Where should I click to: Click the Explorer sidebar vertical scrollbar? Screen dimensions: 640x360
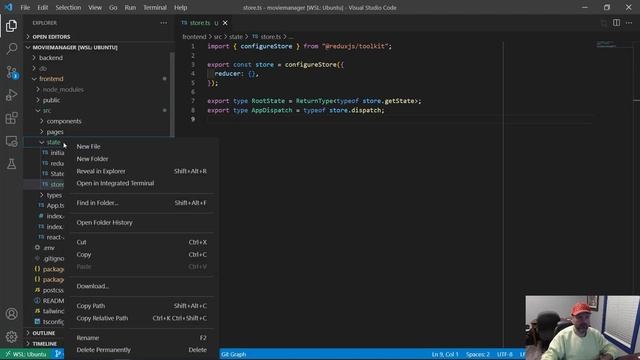coord(173,94)
